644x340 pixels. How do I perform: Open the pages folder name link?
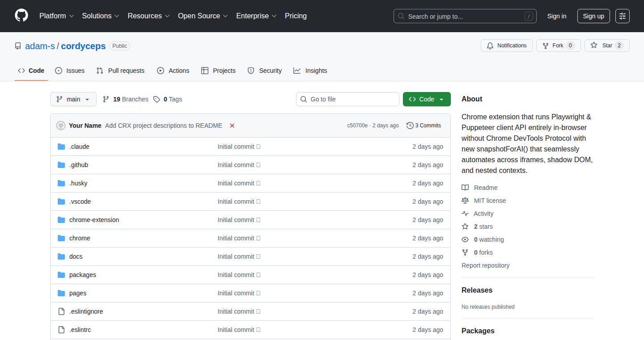click(78, 293)
